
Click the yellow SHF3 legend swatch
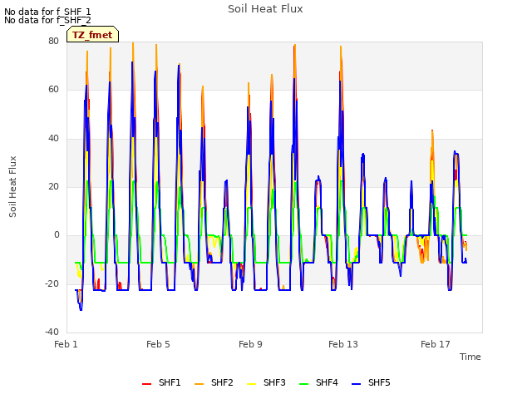click(251, 384)
